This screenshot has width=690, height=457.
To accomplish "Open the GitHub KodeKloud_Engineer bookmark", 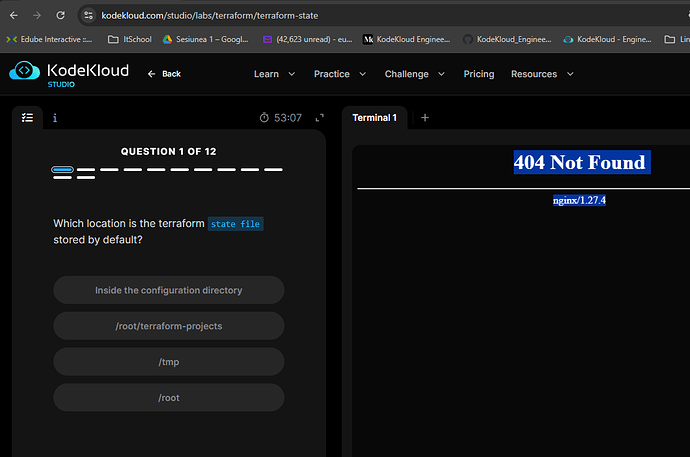I will 507,40.
